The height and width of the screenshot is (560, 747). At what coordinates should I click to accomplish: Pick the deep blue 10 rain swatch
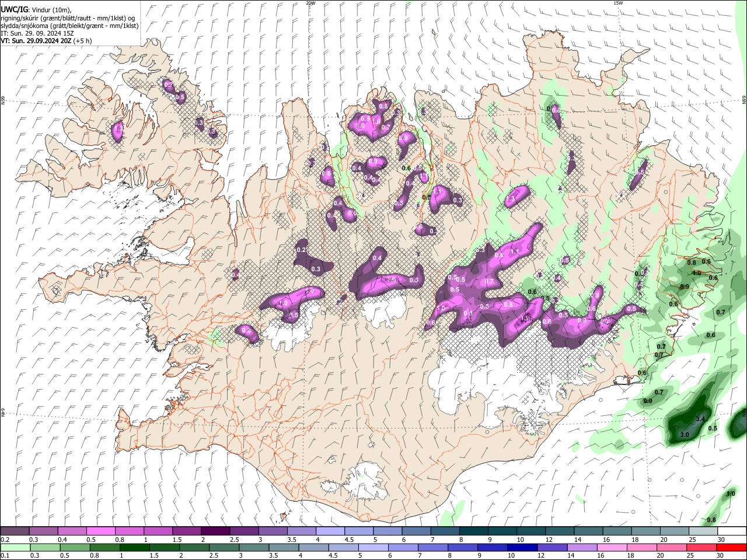tap(522, 548)
